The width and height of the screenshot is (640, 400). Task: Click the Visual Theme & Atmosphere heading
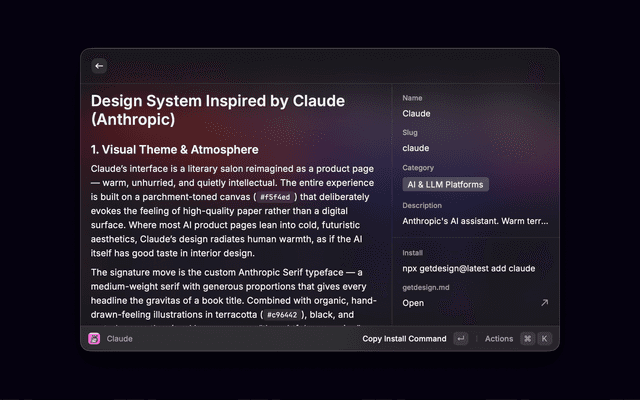coord(174,150)
